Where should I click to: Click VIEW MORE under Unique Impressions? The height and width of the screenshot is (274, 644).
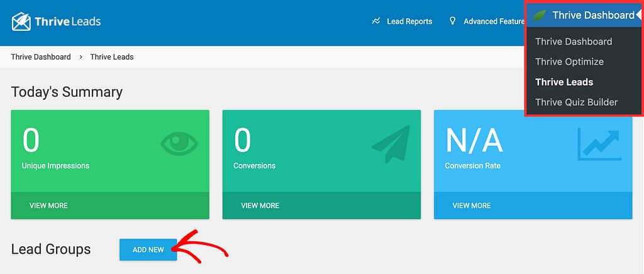coord(48,205)
